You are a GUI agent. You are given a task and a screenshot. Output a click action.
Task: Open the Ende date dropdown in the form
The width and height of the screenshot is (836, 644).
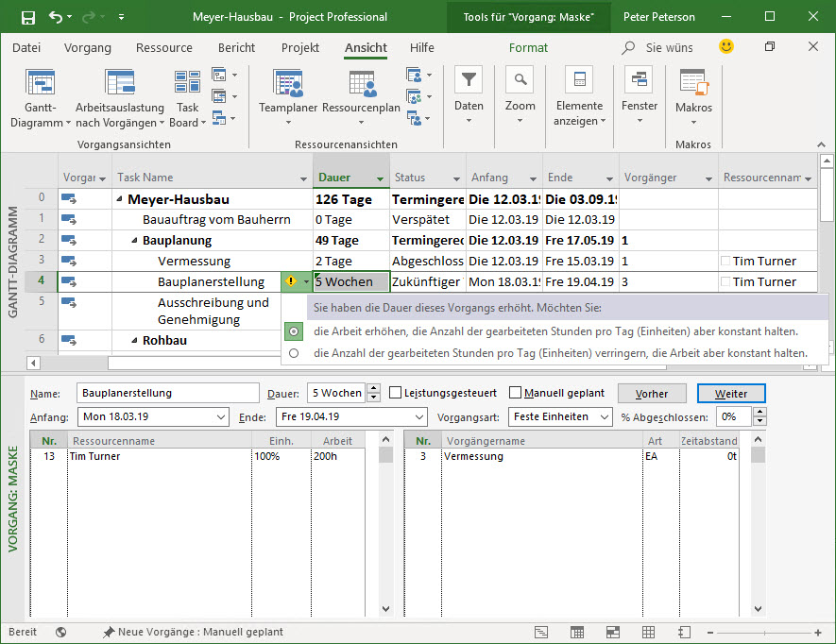[x=419, y=416]
